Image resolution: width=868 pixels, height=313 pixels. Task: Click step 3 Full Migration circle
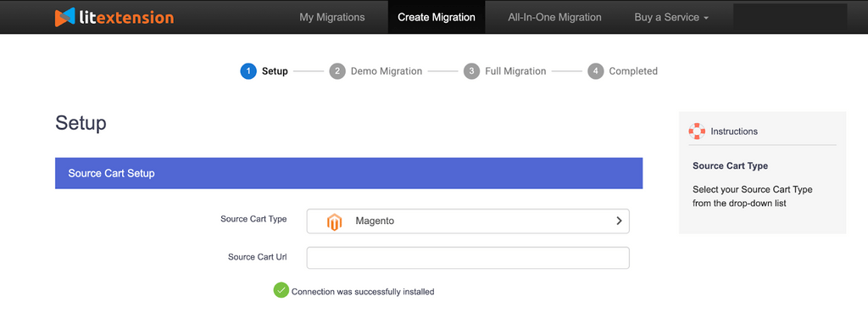[471, 71]
